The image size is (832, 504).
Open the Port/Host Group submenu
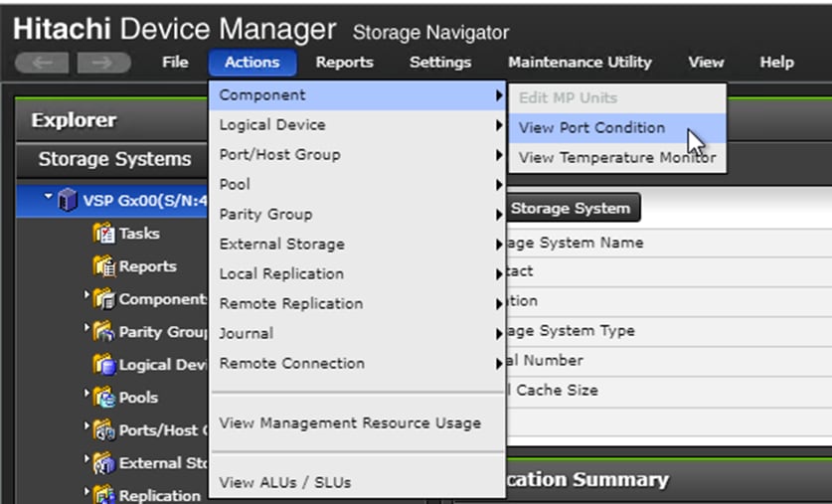358,155
